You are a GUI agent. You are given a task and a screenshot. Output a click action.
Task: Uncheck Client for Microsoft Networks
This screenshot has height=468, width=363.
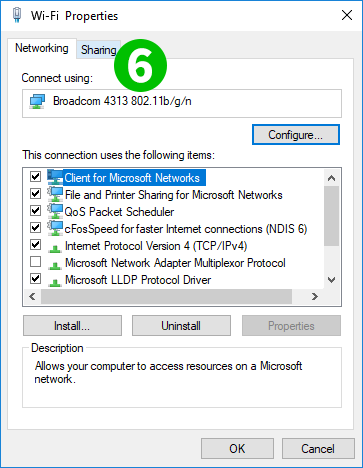click(x=35, y=176)
